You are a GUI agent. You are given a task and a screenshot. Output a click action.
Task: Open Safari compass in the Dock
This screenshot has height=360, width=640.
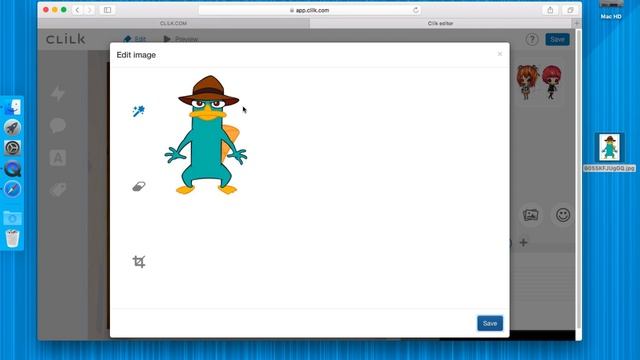click(x=12, y=189)
